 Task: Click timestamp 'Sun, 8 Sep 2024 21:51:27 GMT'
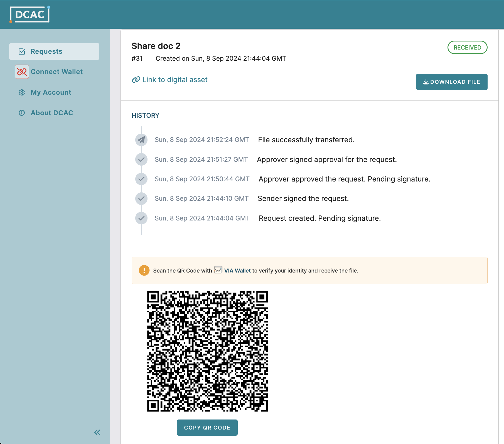201,160
